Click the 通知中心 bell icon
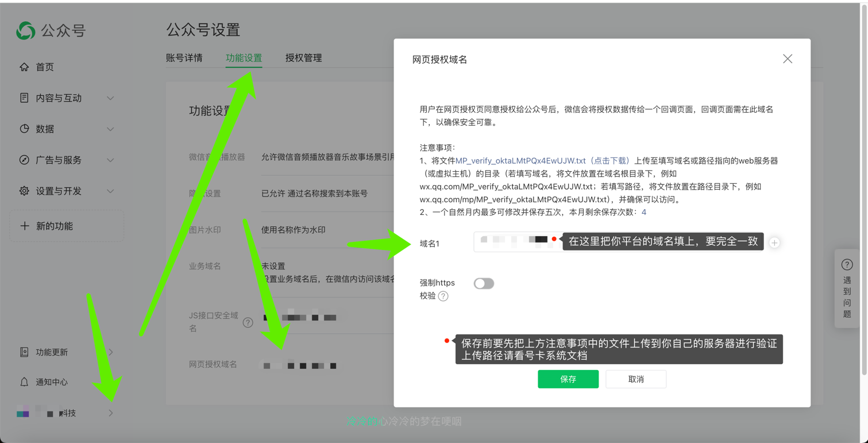The width and height of the screenshot is (868, 443). coord(24,382)
